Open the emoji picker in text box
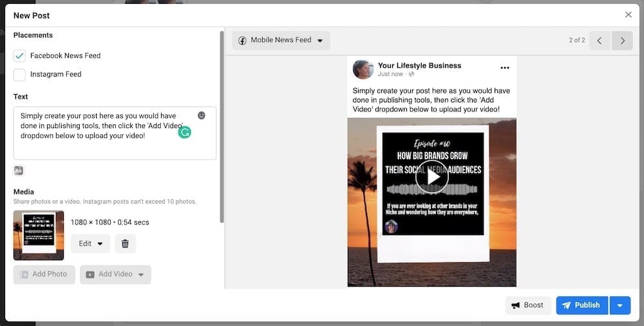 201,115
